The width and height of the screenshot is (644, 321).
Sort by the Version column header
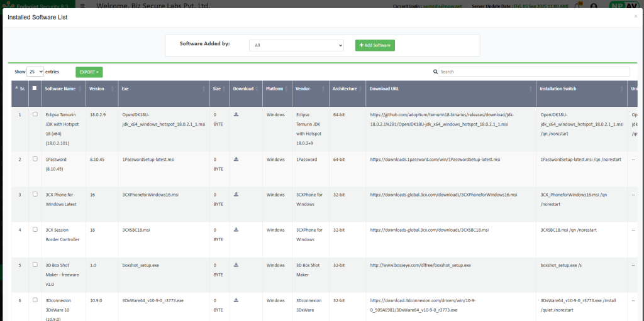click(97, 89)
